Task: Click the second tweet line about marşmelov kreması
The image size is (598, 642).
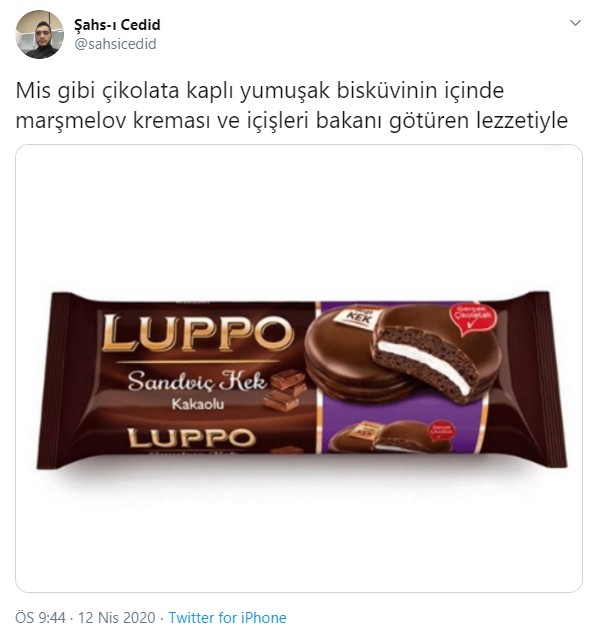Action: pos(291,120)
